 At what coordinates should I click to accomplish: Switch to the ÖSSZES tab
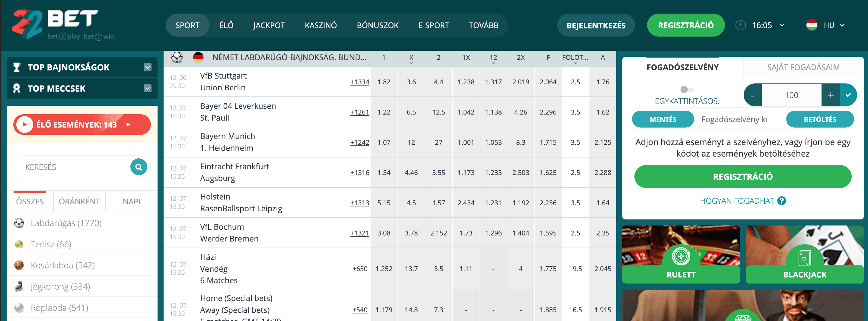coord(30,202)
